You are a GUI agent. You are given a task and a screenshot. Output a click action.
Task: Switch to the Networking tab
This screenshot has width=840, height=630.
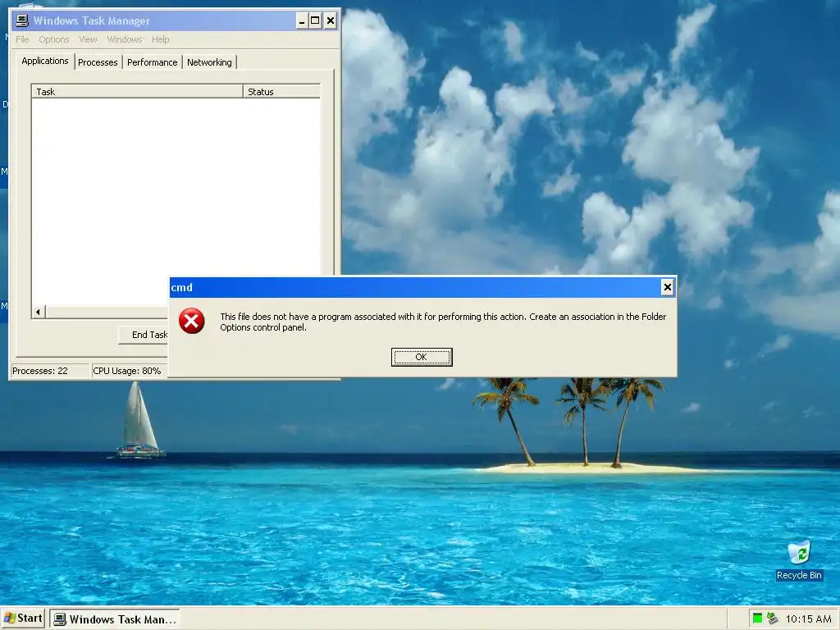209,62
